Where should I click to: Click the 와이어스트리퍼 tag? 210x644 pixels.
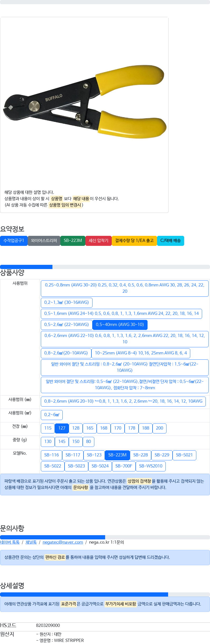[x=44, y=241]
